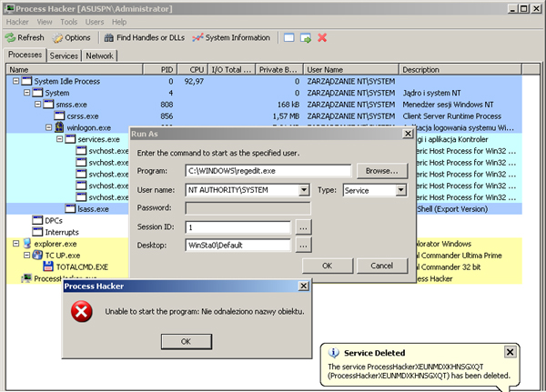Sort by the PID column header
546x392 pixels.
point(160,70)
